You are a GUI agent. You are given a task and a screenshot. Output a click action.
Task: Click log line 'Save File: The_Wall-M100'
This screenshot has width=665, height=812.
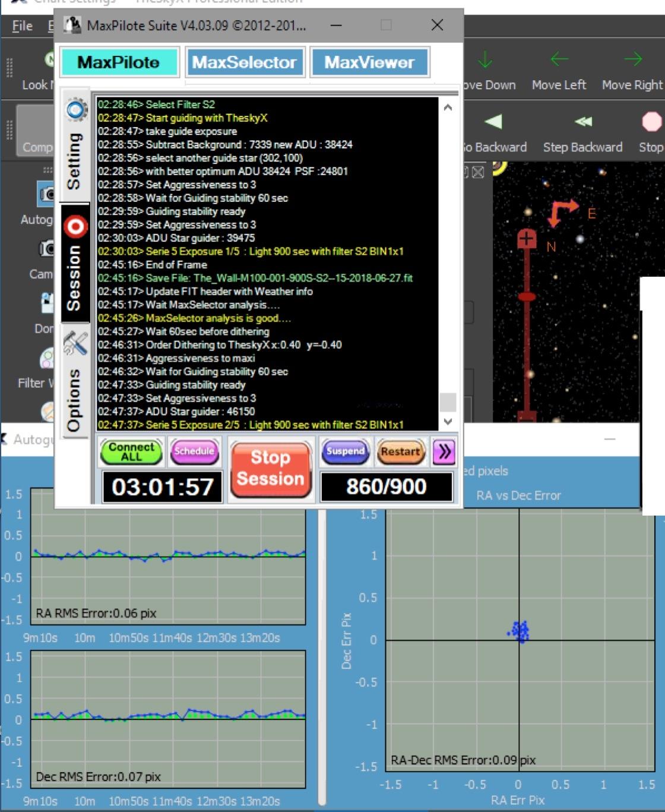tap(255, 278)
